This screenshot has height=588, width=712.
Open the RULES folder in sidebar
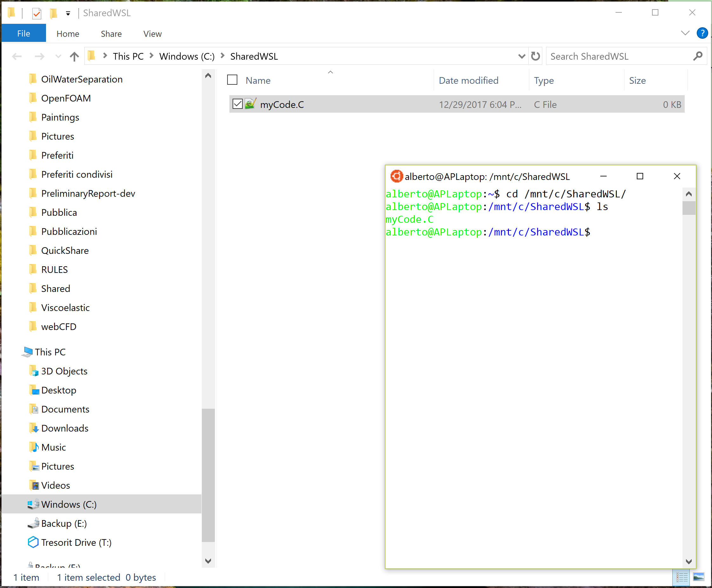55,270
